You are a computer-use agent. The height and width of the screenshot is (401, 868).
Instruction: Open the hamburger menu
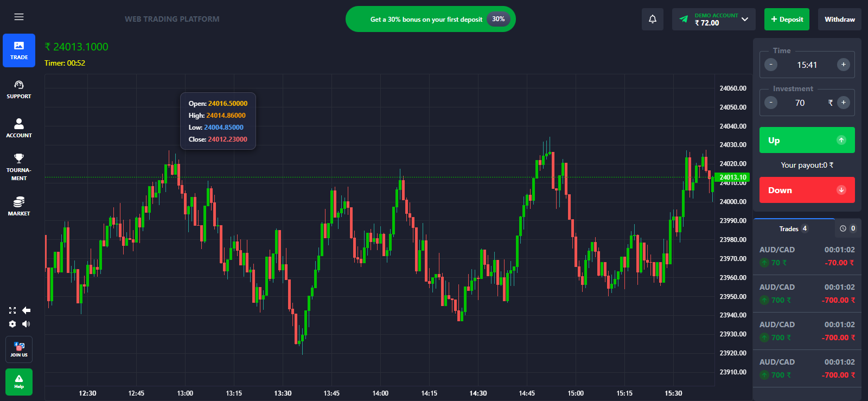click(19, 17)
